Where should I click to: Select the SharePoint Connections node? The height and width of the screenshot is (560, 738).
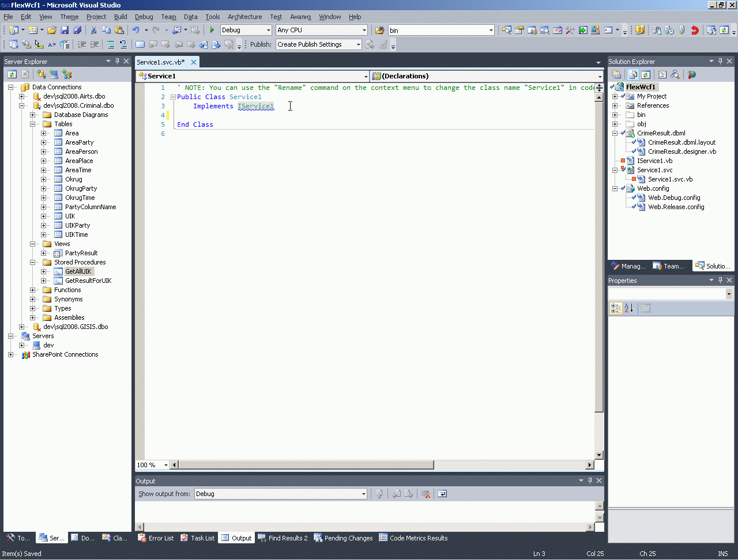click(65, 354)
